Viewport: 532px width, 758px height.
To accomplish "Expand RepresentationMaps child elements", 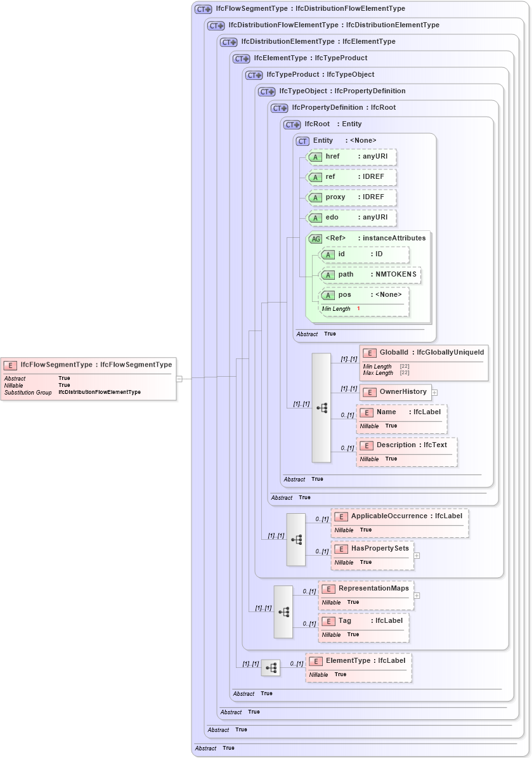I will click(x=417, y=595).
